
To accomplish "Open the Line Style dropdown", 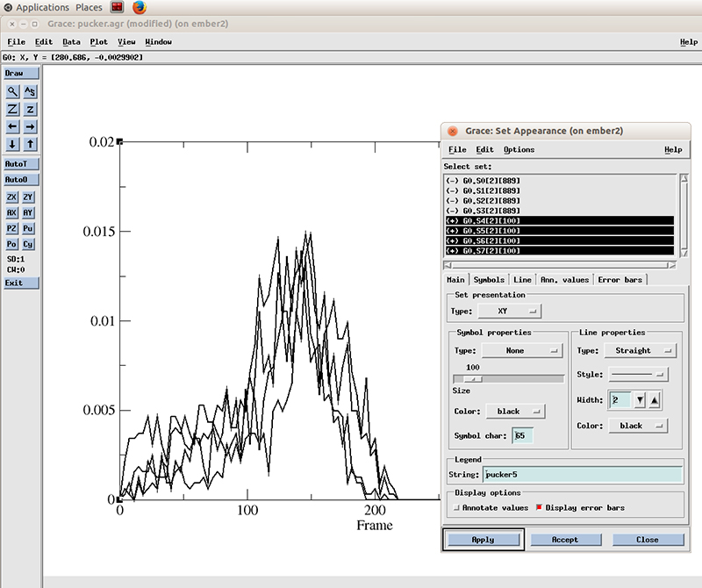I will (x=638, y=374).
